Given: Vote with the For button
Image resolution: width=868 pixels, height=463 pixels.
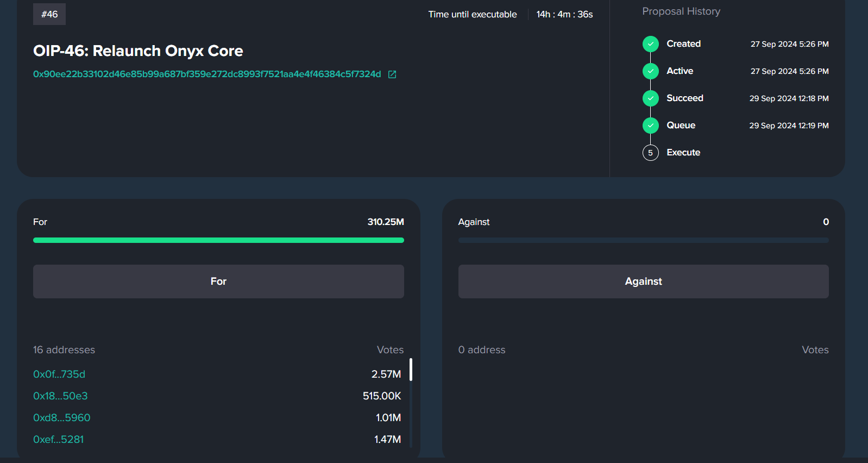Looking at the screenshot, I should (x=218, y=281).
